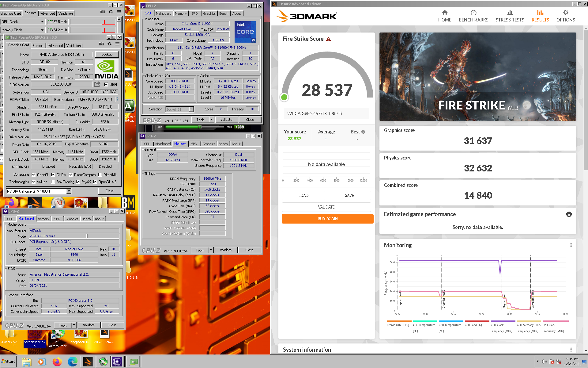Image resolution: width=588 pixels, height=368 pixels.
Task: Expand the GPU Clock sensor dropdown
Action: (42, 22)
